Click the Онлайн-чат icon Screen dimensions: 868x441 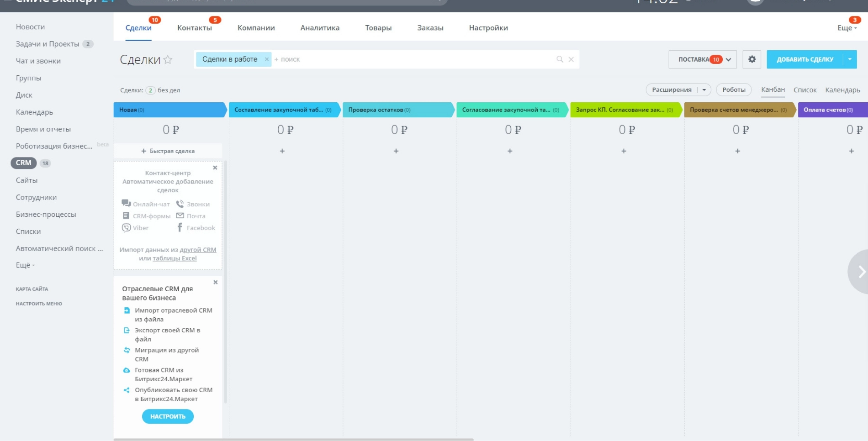click(x=126, y=204)
